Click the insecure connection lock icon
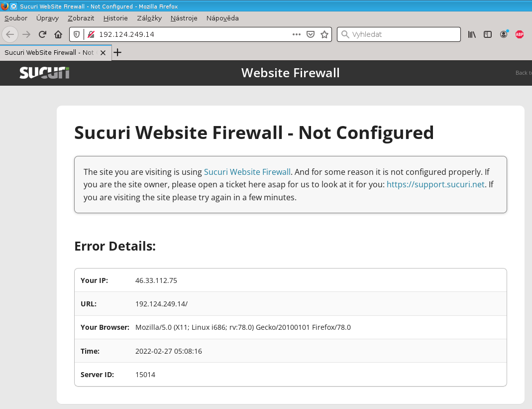 [x=91, y=34]
